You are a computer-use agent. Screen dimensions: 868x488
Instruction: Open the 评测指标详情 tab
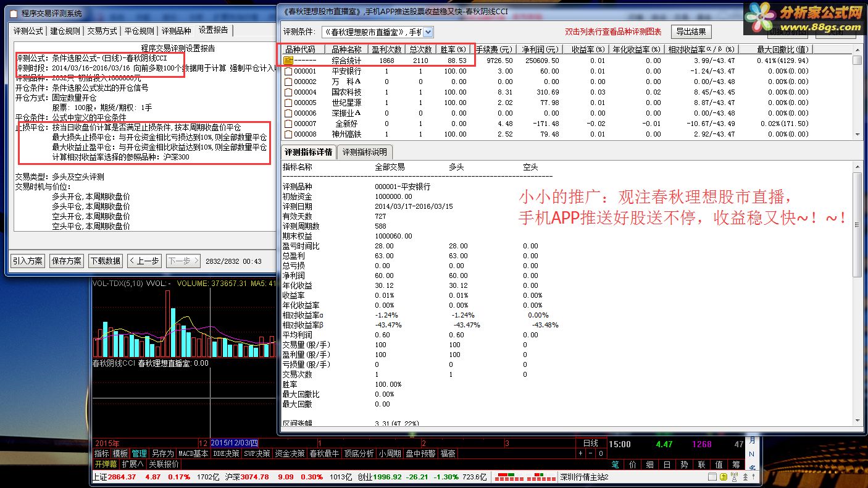(307, 152)
